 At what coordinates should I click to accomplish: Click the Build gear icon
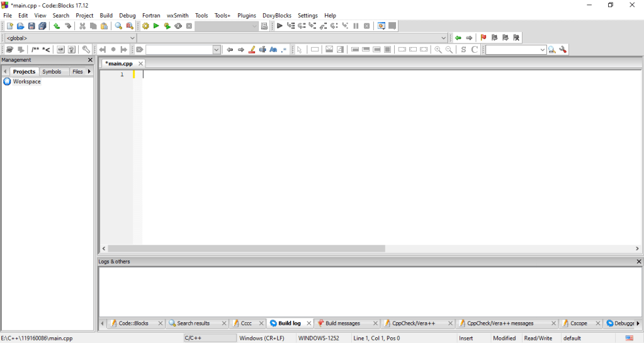145,26
